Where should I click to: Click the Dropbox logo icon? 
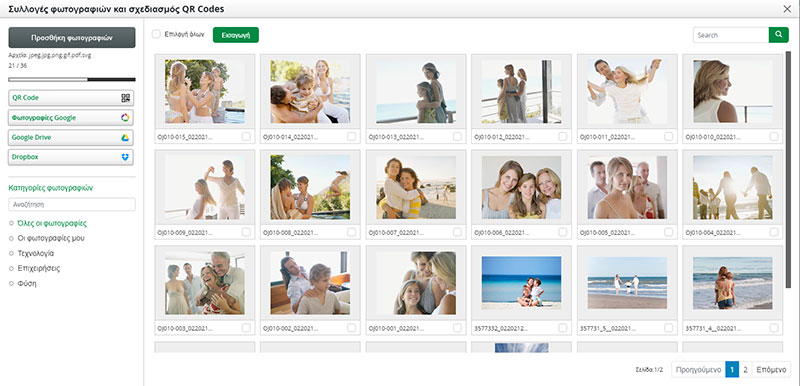click(125, 157)
